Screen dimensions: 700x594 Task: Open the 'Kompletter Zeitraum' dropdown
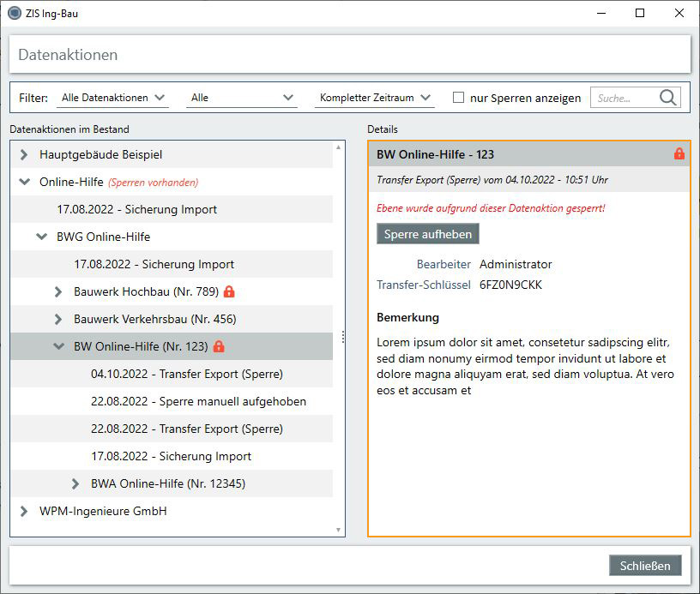click(375, 98)
